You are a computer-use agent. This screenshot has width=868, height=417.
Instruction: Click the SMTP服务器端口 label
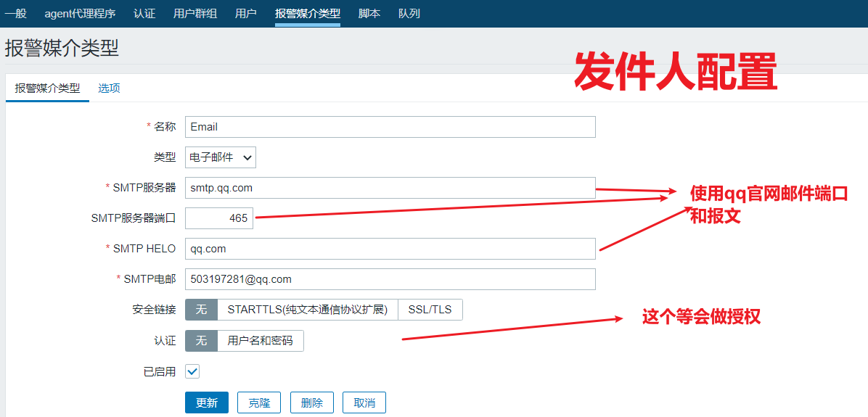point(134,218)
